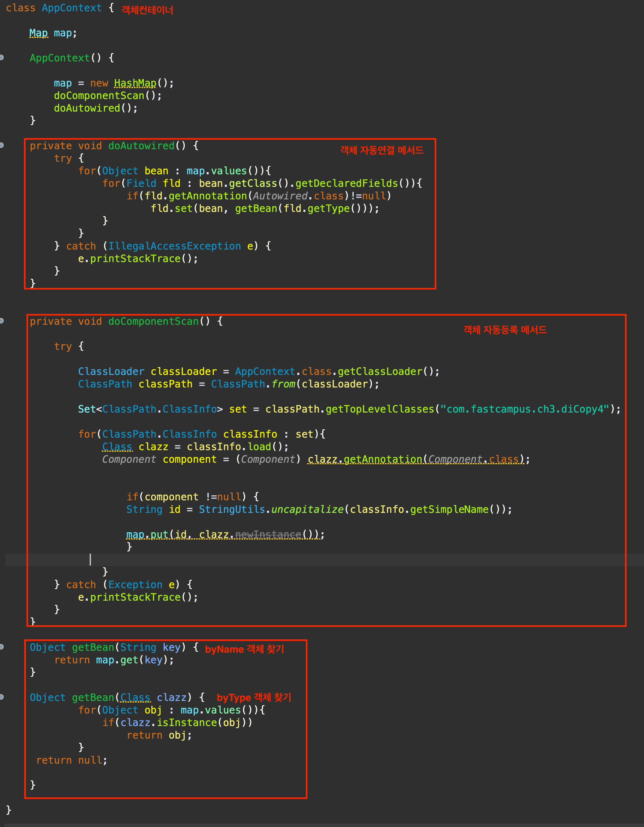Image resolution: width=644 pixels, height=827 pixels.
Task: Click the doComponentScan() call inside the constructor
Action: pyautogui.click(x=99, y=95)
